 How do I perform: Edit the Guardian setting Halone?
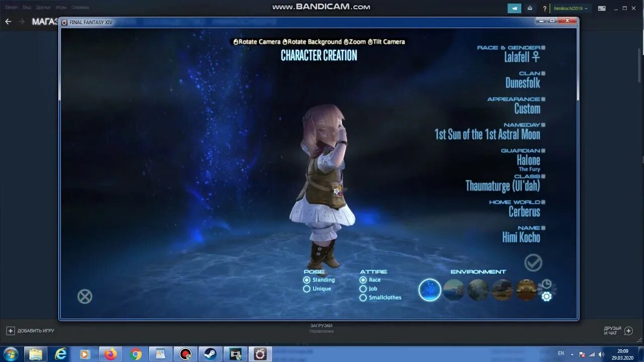528,160
